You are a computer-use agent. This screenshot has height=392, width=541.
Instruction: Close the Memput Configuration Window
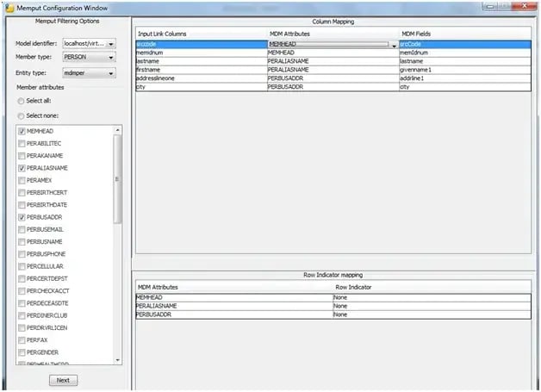524,5
